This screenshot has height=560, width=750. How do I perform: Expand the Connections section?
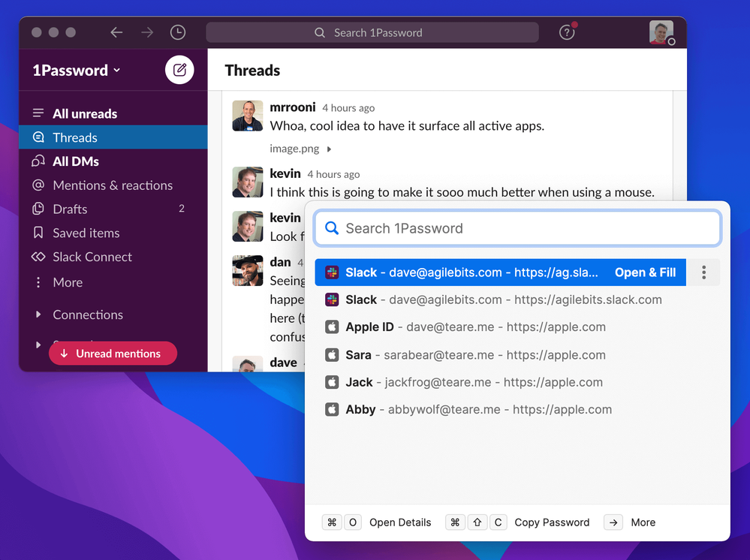(39, 315)
